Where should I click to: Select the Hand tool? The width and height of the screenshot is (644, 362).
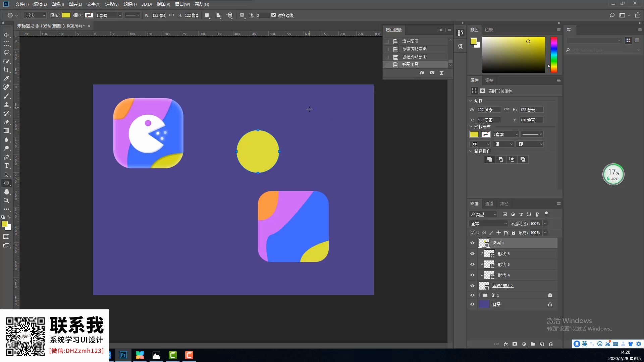tap(6, 192)
